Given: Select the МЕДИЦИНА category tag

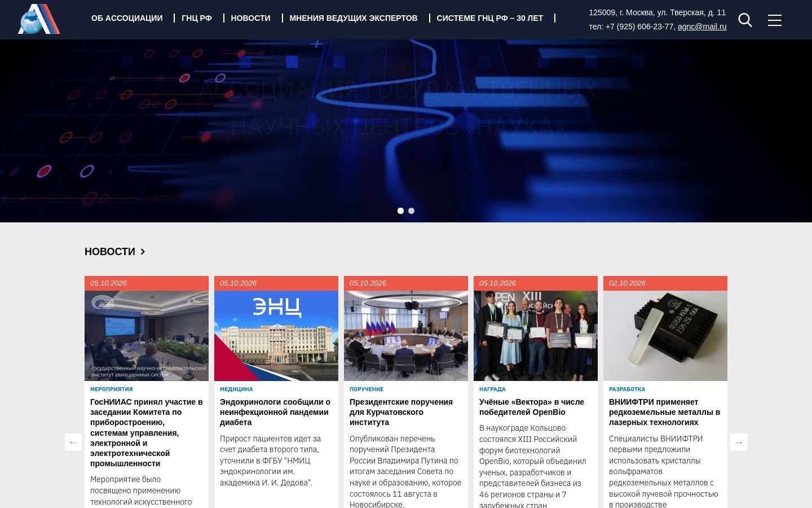Looking at the screenshot, I should 236,389.
